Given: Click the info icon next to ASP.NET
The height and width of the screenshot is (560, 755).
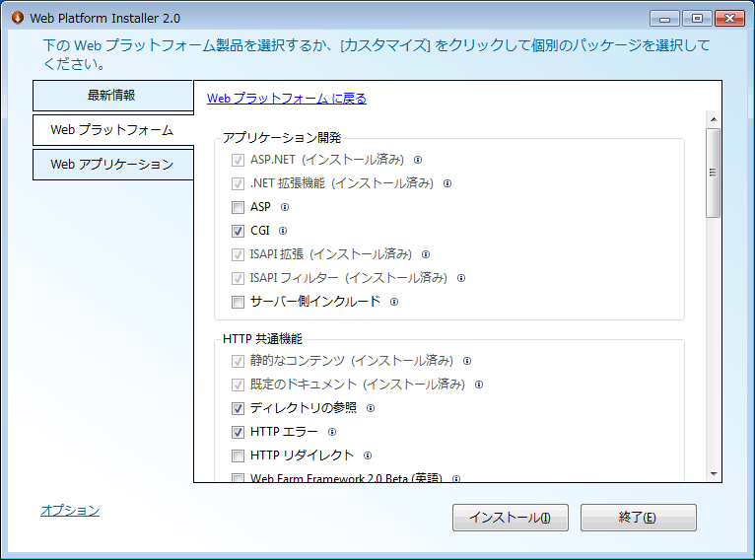Looking at the screenshot, I should [418, 160].
